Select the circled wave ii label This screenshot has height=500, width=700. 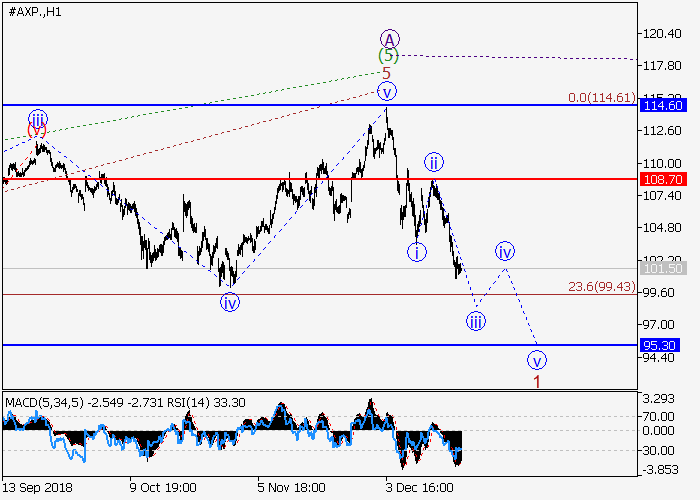(433, 162)
